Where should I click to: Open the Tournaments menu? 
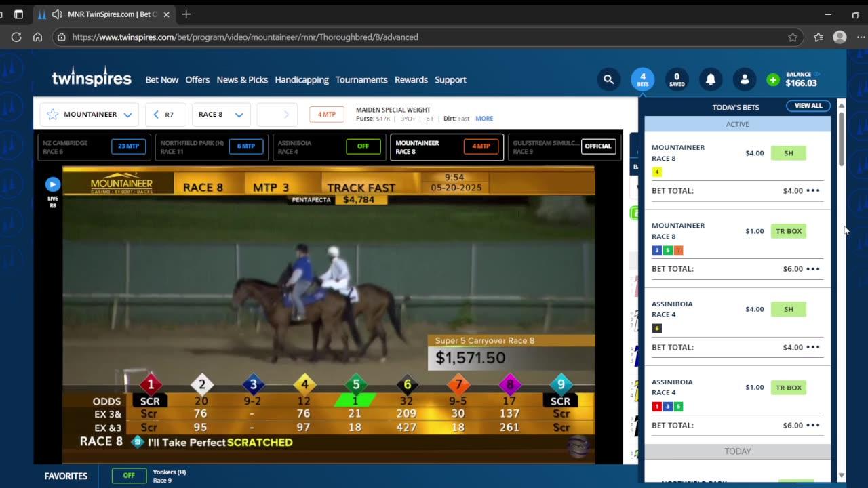(x=361, y=80)
